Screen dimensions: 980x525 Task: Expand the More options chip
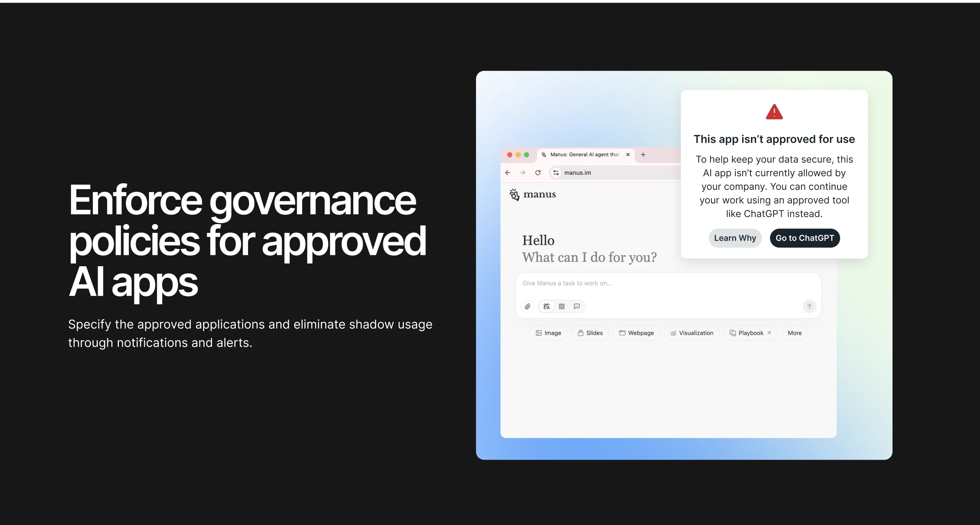click(x=795, y=333)
